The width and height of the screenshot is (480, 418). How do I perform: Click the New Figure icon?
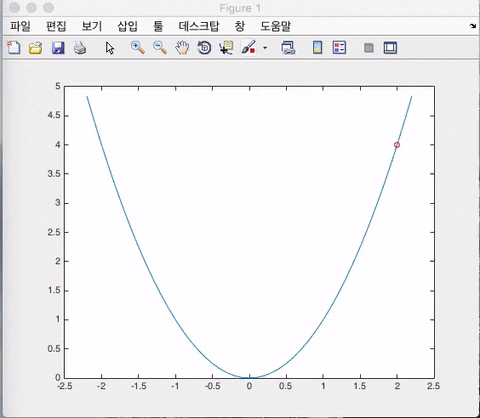click(x=14, y=48)
